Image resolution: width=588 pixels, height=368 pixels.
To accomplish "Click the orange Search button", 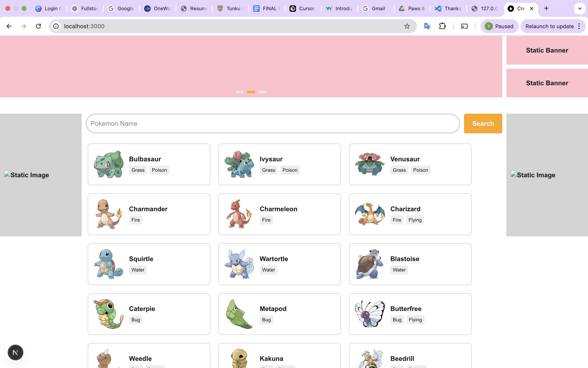I will [x=483, y=123].
